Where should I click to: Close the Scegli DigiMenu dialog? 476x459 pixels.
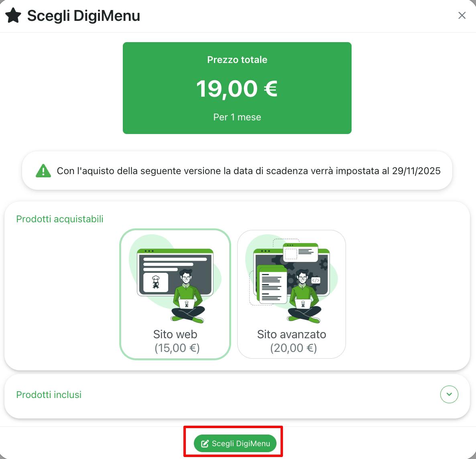tap(462, 16)
